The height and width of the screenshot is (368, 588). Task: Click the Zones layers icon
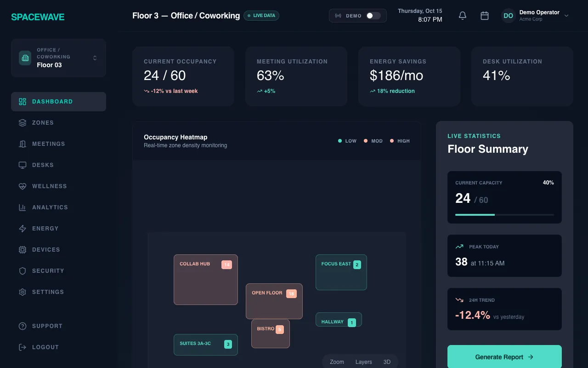[23, 123]
